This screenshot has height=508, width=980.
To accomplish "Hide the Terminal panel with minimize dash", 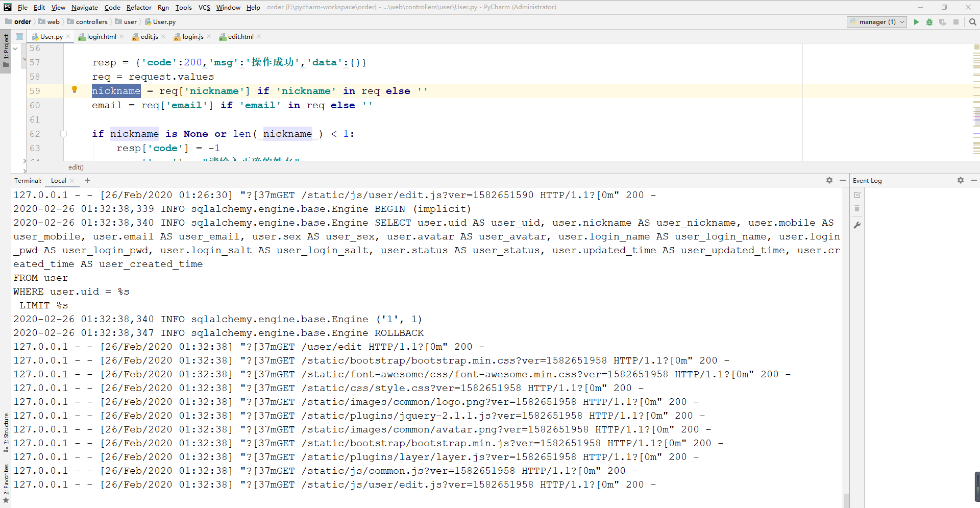I will [x=842, y=180].
